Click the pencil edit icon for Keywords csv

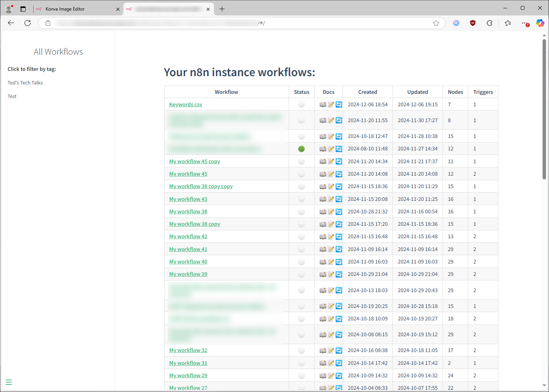point(331,104)
